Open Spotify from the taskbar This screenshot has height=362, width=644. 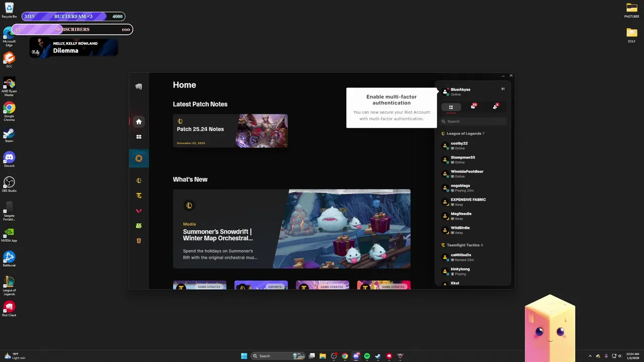(367, 356)
